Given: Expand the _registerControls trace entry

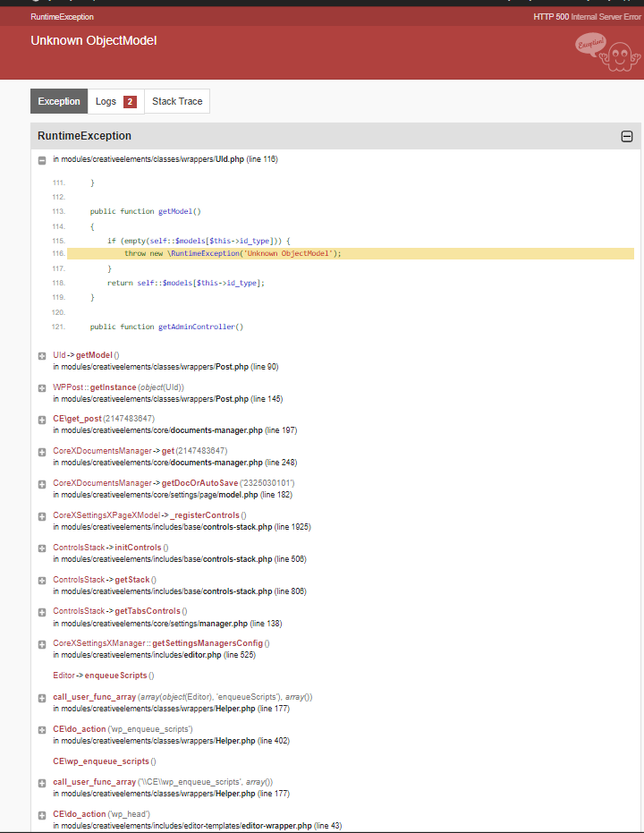Looking at the screenshot, I should coord(42,516).
